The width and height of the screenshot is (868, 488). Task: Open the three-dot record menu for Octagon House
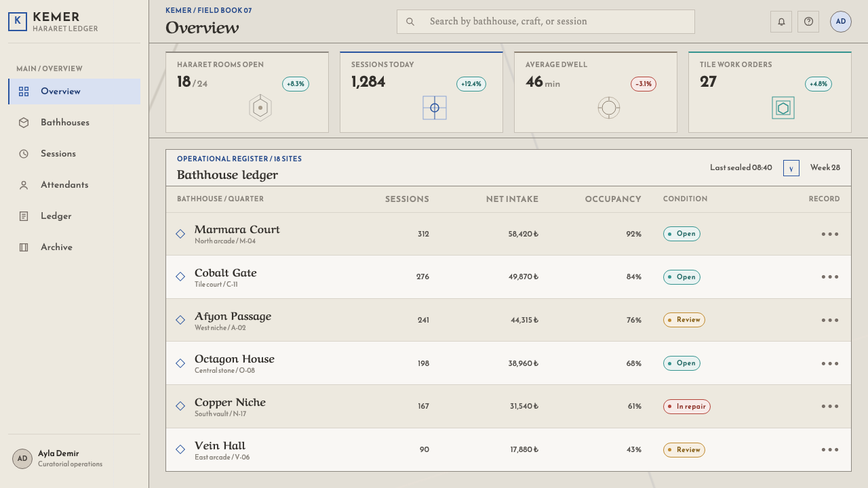pos(830,363)
